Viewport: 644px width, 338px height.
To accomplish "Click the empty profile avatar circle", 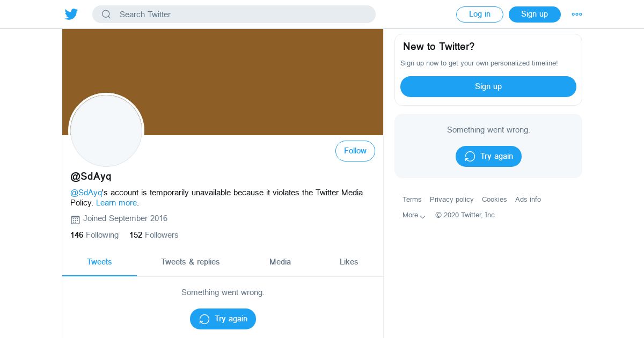I will [x=106, y=130].
